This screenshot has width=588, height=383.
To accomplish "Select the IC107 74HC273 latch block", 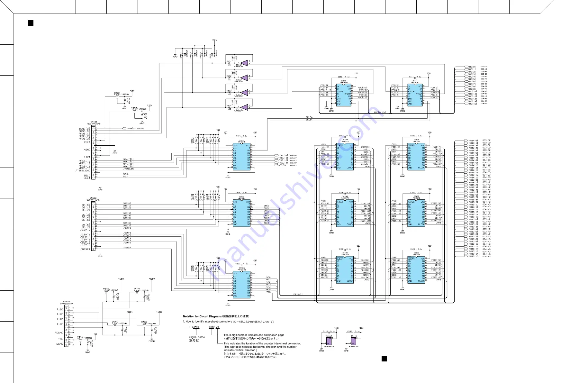I will pyautogui.click(x=416, y=213).
